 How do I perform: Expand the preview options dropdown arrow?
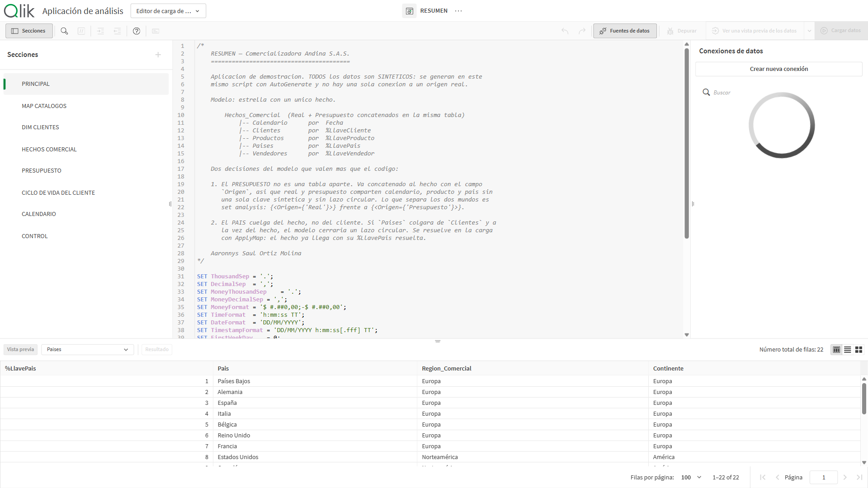(x=809, y=31)
